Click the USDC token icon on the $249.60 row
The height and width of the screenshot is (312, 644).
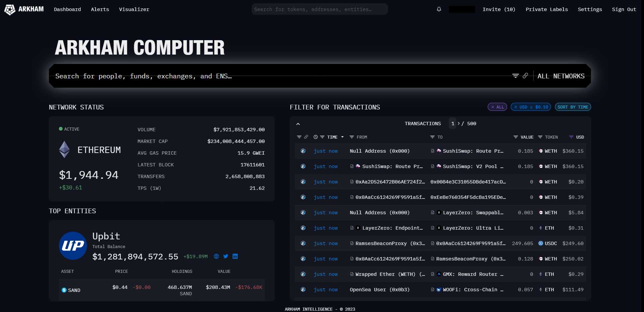pyautogui.click(x=541, y=243)
